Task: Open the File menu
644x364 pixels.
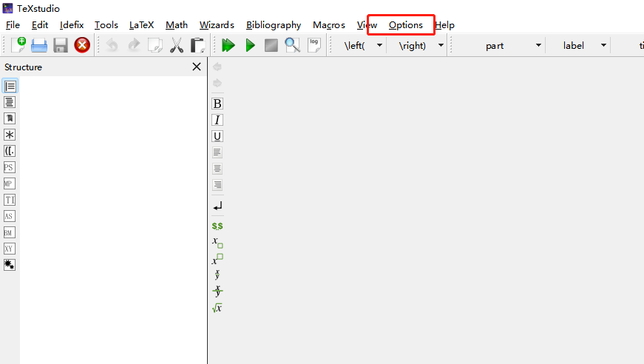Action: tap(13, 25)
